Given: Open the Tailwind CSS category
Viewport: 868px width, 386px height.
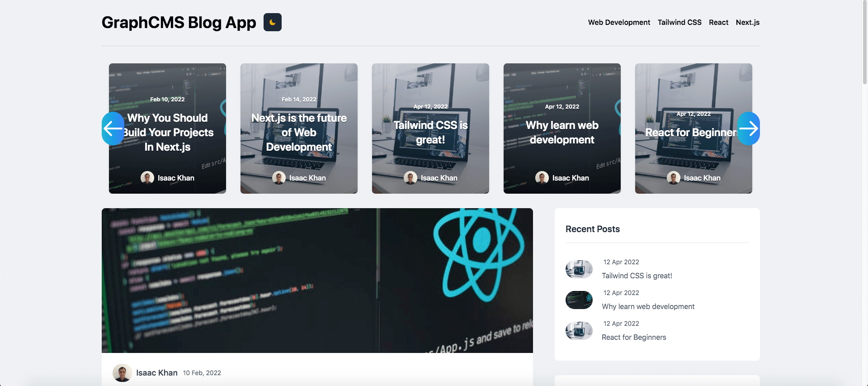Looking at the screenshot, I should point(679,22).
